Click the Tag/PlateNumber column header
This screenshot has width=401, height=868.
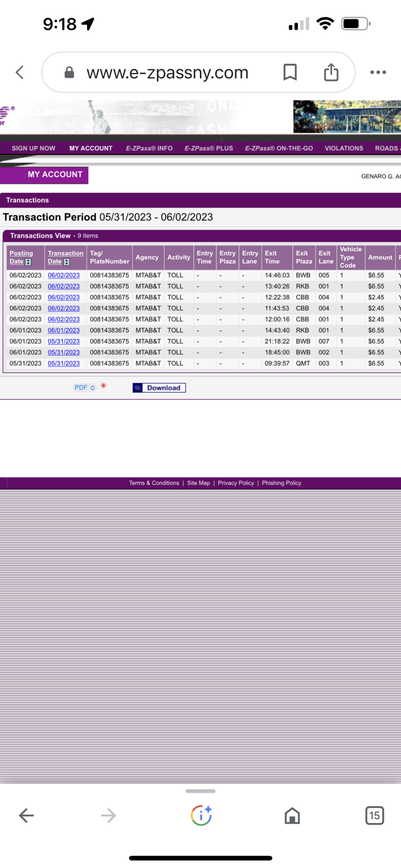[109, 257]
